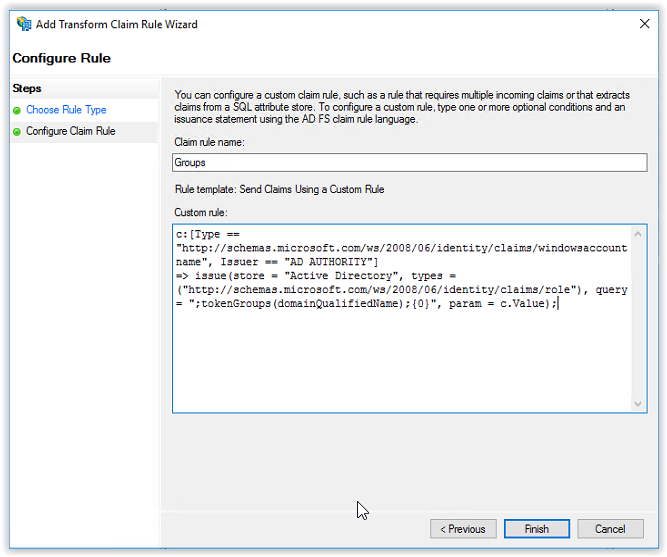
Task: Click the green bullet beside Choose Rule Type
Action: pyautogui.click(x=17, y=111)
